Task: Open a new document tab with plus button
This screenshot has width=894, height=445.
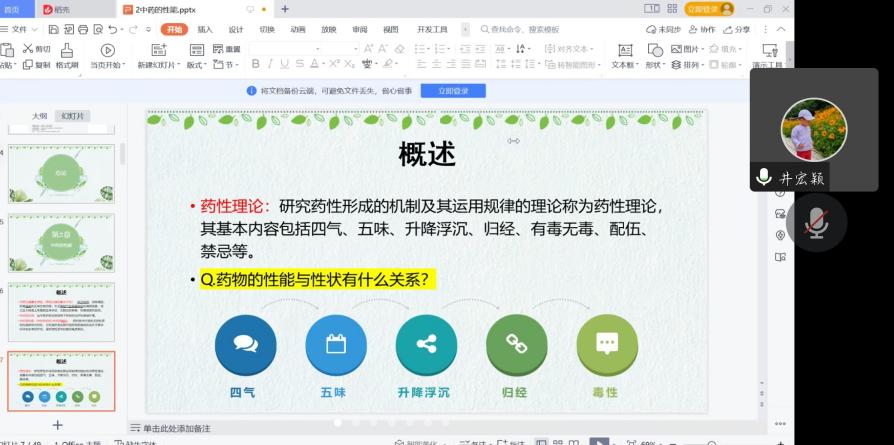Action: 285,9
